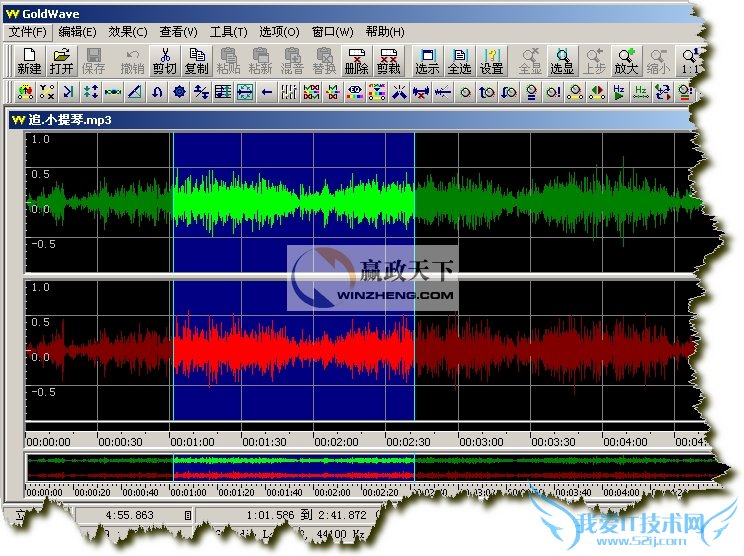Click the 选显 zoom-to-selection icon

(x=563, y=61)
